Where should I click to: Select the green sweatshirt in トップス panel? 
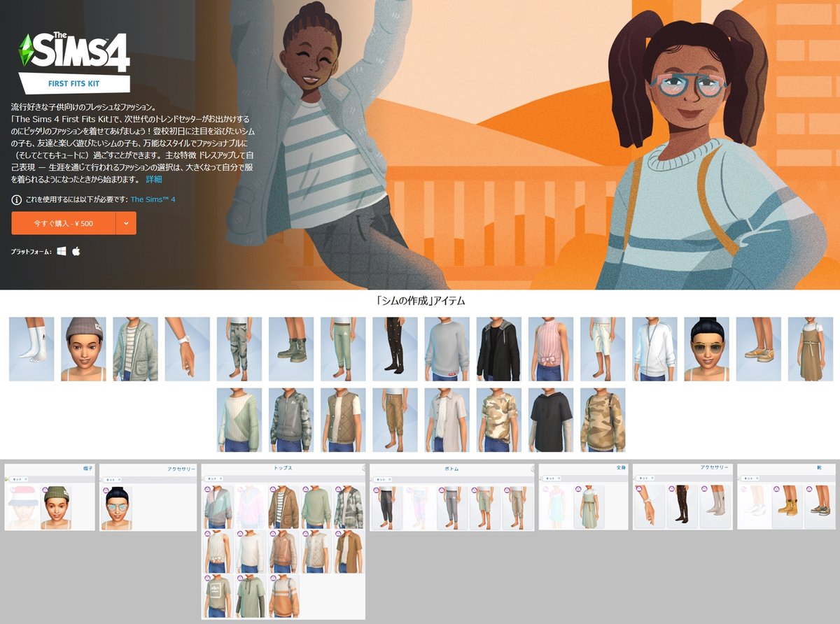(316, 506)
